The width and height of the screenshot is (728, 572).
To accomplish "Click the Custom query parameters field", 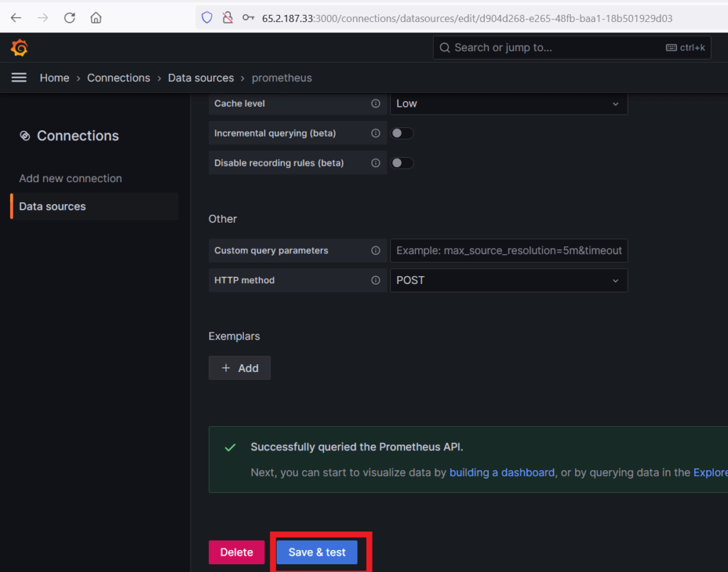I will 509,250.
